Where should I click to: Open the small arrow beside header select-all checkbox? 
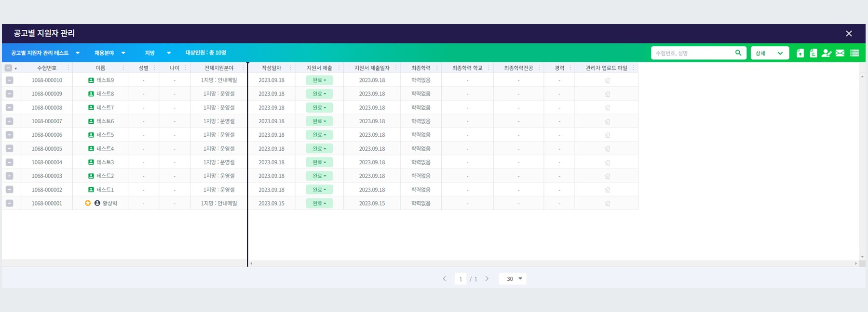[x=16, y=68]
